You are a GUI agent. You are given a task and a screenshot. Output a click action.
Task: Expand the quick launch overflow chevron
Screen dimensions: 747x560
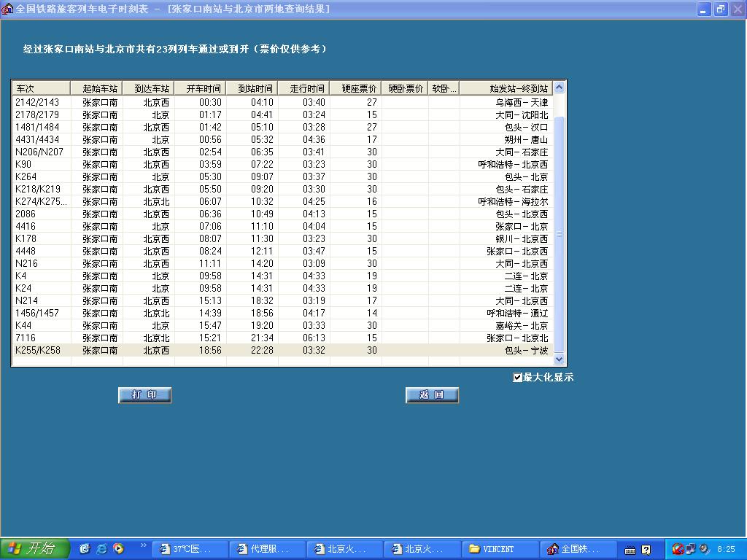point(144,545)
